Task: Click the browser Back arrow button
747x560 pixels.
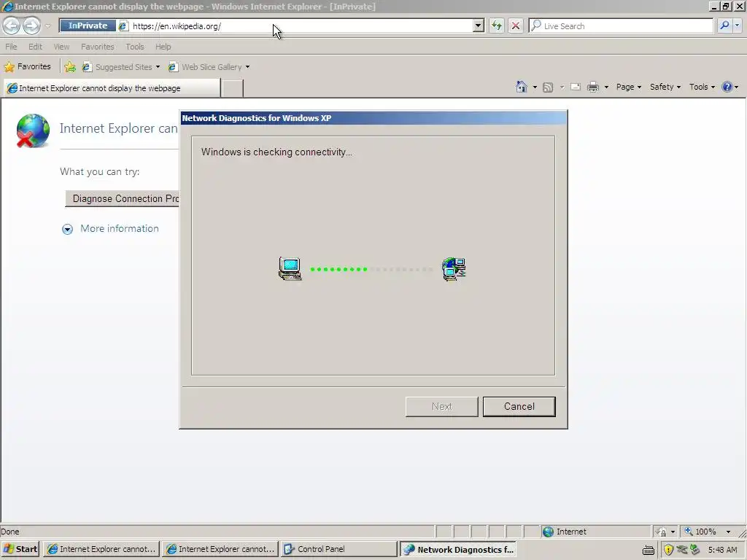Action: pos(12,26)
